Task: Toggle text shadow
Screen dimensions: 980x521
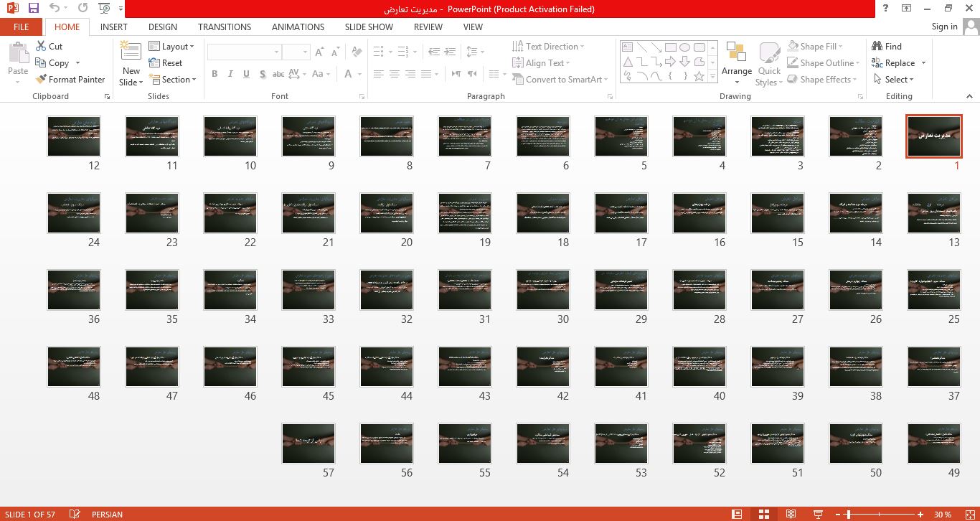Action: click(x=263, y=74)
